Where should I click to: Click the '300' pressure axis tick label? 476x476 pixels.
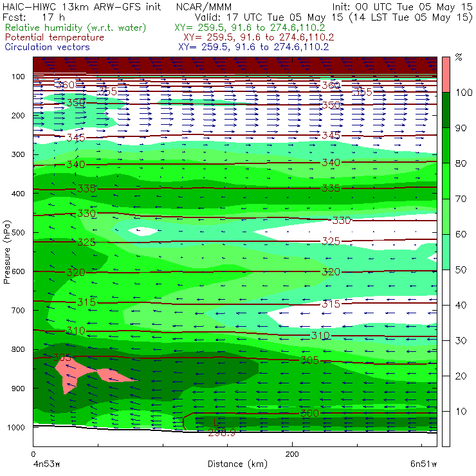[18, 154]
